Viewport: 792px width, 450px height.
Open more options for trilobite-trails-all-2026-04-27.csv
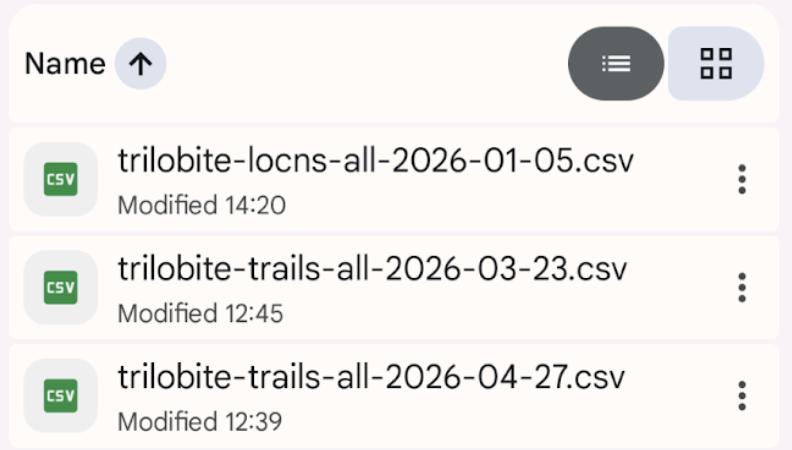click(x=741, y=396)
